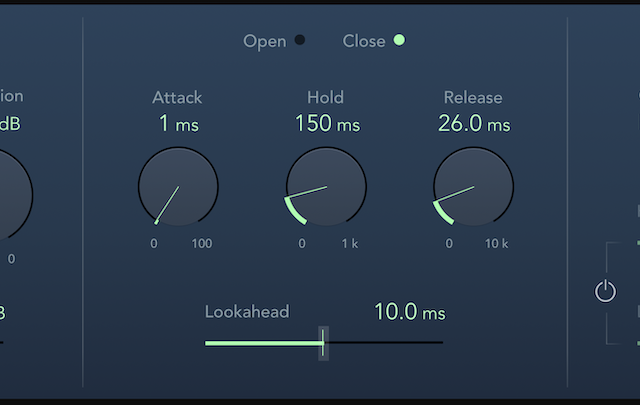Click the Attack knob
Viewport: 640px width, 405px height.
(x=178, y=187)
